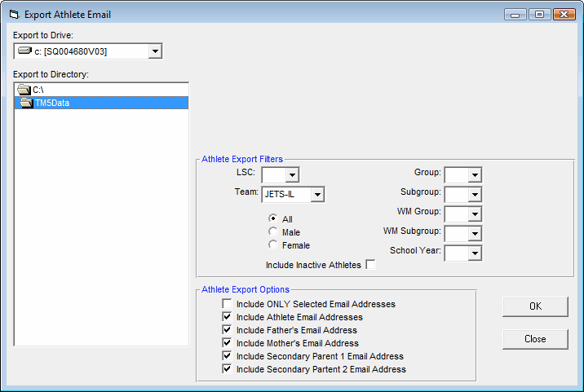Screen dimensions: 584x392
Task: Expand the Subgroup dropdown
Action: pyautogui.click(x=475, y=194)
